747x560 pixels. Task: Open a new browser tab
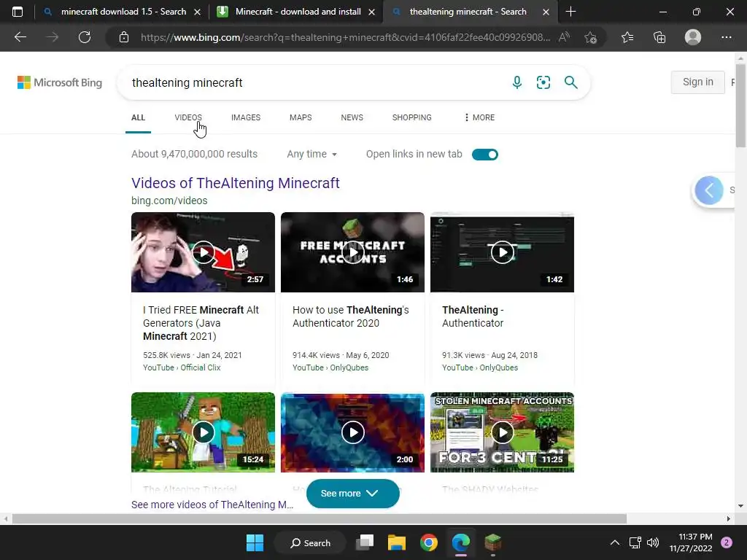570,12
